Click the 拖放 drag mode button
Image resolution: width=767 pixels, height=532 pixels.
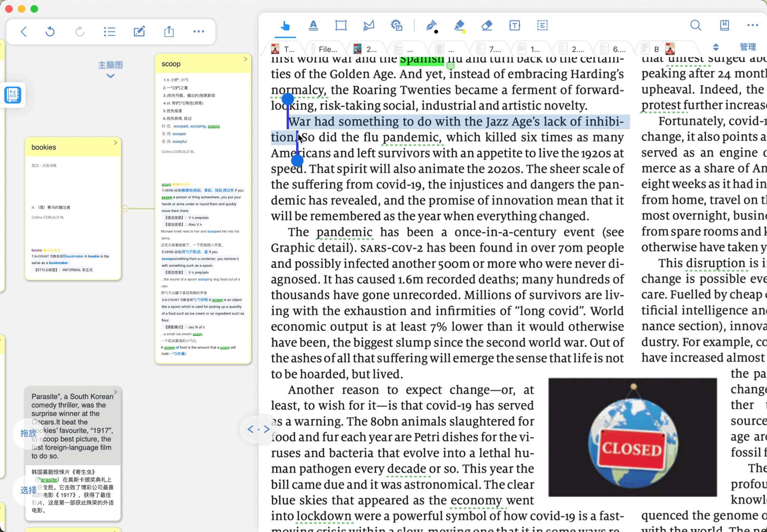(28, 433)
